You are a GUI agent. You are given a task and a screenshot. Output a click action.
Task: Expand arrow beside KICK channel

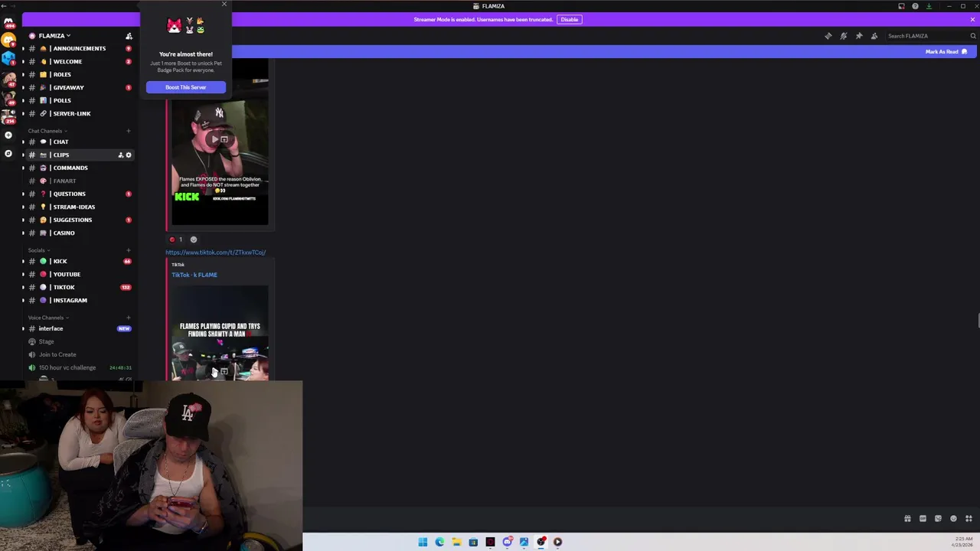click(x=23, y=261)
